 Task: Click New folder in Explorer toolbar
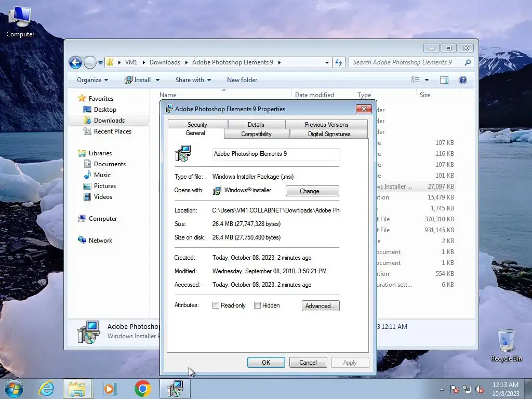242,80
